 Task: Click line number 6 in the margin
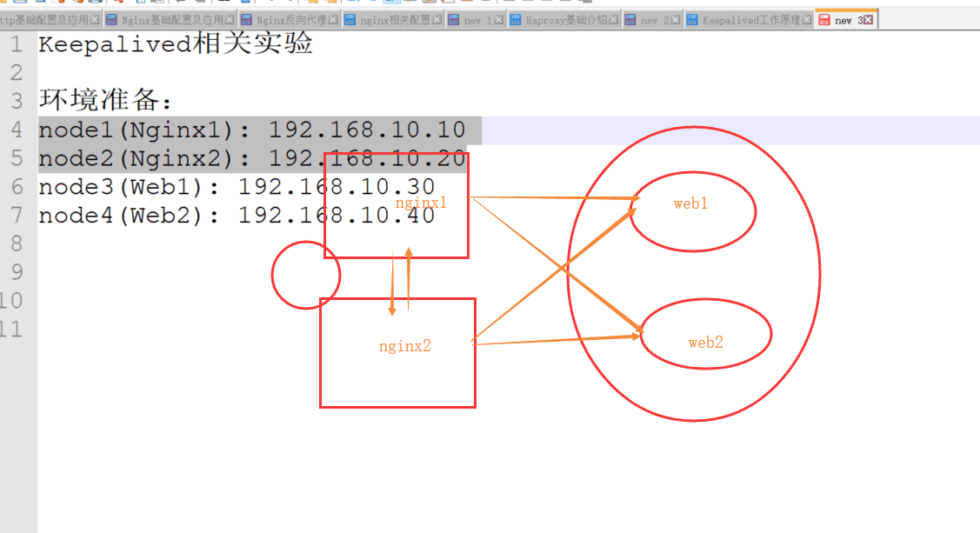coord(17,187)
